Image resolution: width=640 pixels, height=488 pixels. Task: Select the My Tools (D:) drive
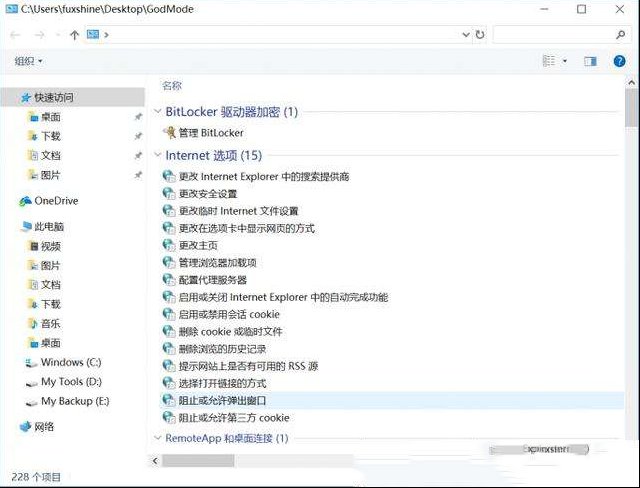tap(71, 382)
